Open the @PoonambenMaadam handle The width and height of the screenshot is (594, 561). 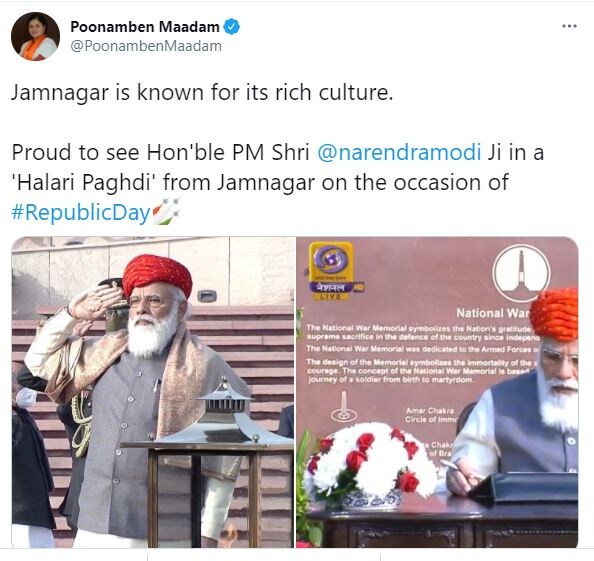coord(146,46)
